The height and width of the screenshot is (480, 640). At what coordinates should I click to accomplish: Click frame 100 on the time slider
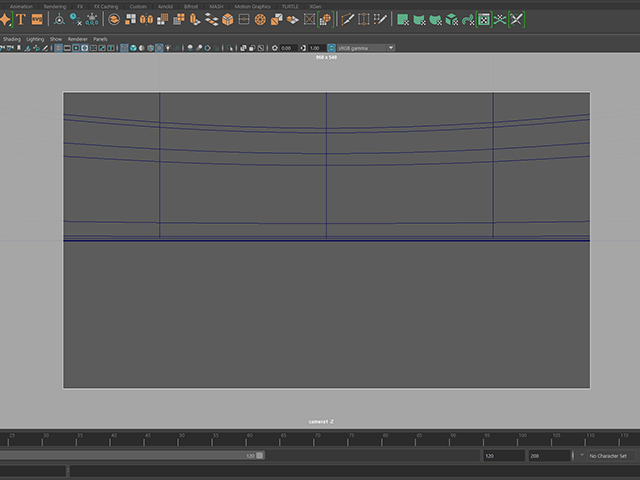pos(517,440)
